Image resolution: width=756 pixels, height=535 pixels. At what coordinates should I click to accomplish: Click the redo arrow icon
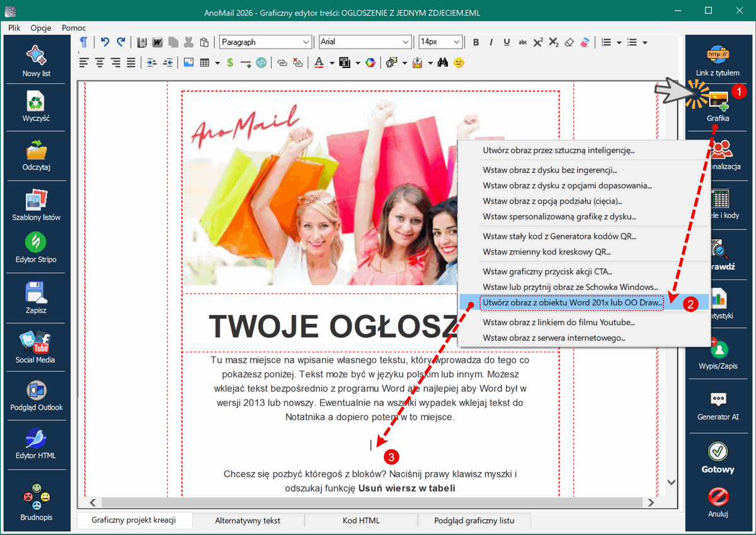pos(120,42)
